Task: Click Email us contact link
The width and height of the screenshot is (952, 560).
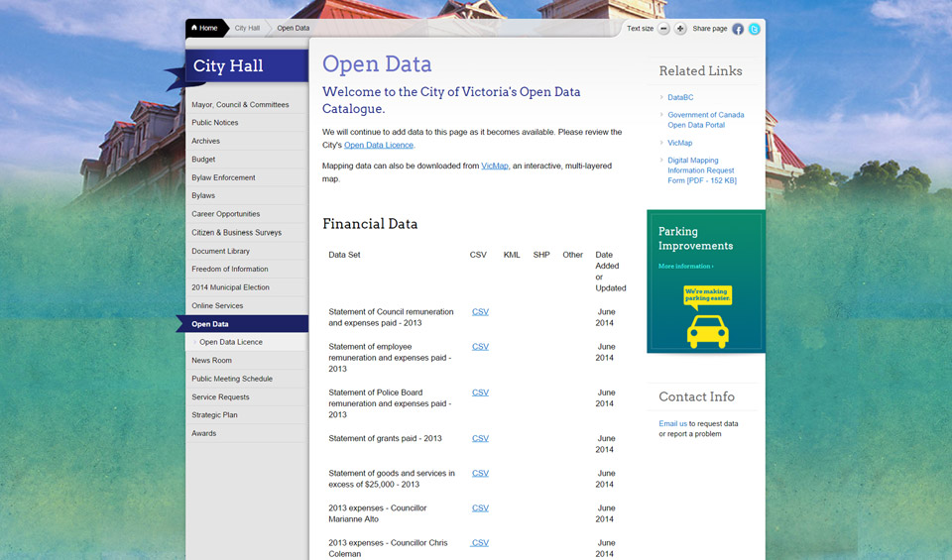Action: point(672,423)
